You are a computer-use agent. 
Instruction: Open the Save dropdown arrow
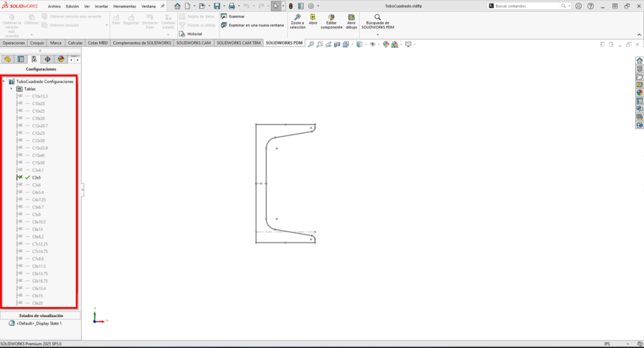(x=224, y=6)
